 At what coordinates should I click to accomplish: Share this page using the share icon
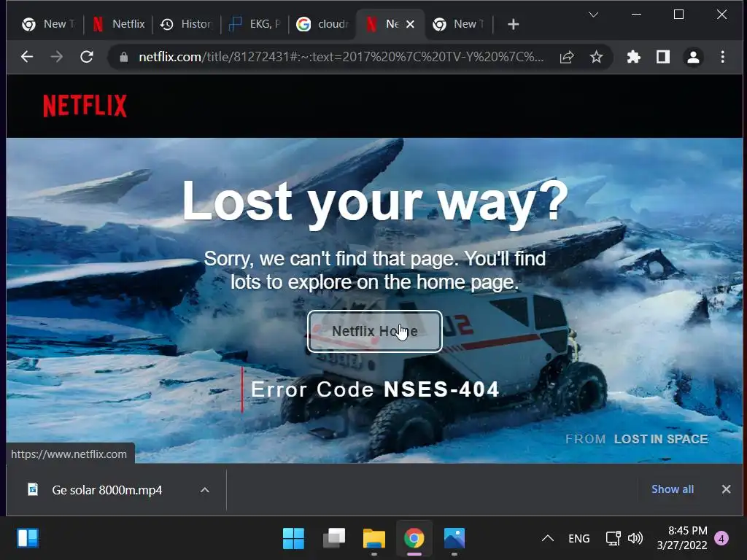(567, 57)
